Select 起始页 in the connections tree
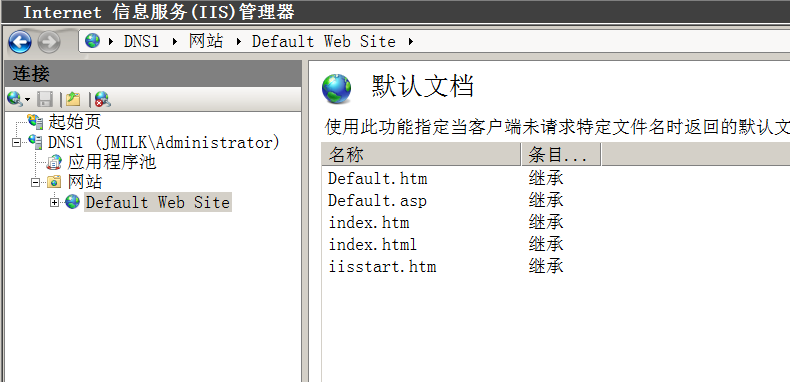This screenshot has height=382, width=790. click(x=74, y=122)
